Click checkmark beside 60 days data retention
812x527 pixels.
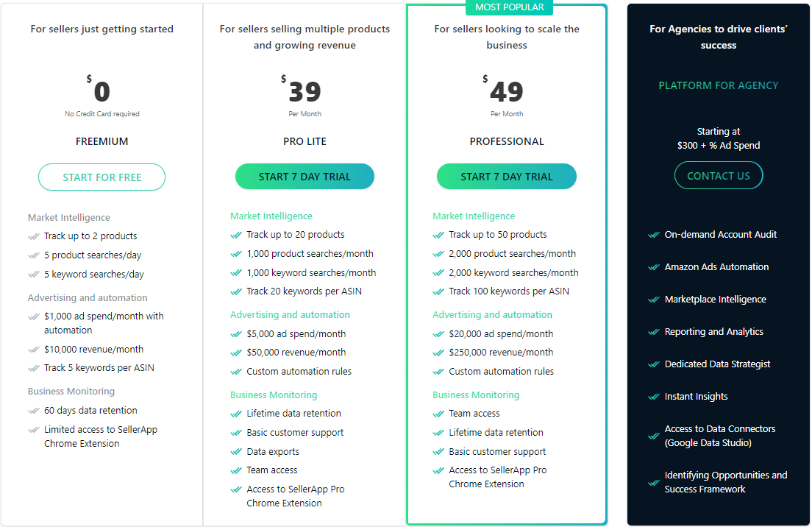click(33, 411)
